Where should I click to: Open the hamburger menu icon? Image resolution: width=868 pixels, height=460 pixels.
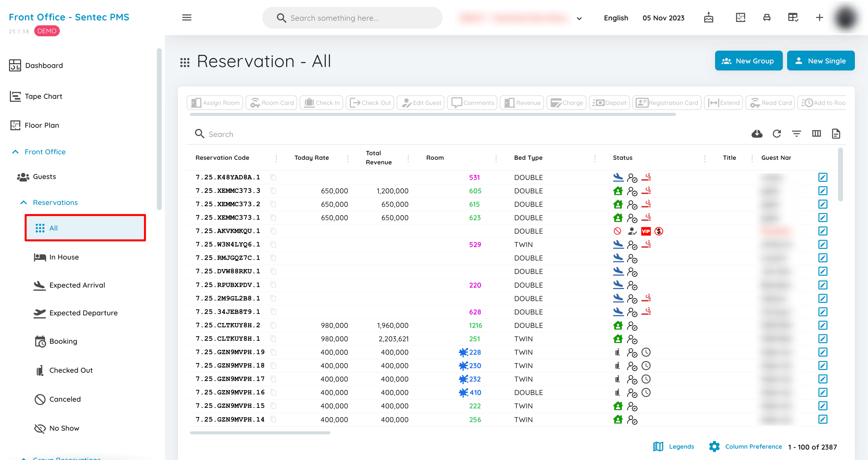(x=187, y=17)
